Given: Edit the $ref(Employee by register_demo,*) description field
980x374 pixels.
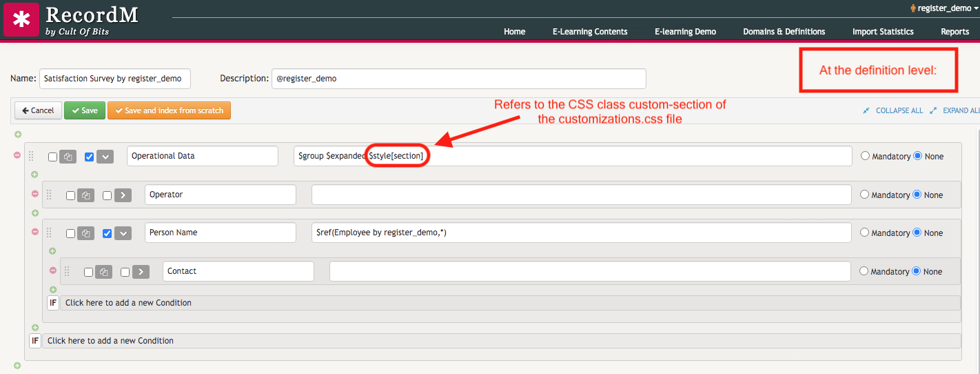Looking at the screenshot, I should coord(582,233).
